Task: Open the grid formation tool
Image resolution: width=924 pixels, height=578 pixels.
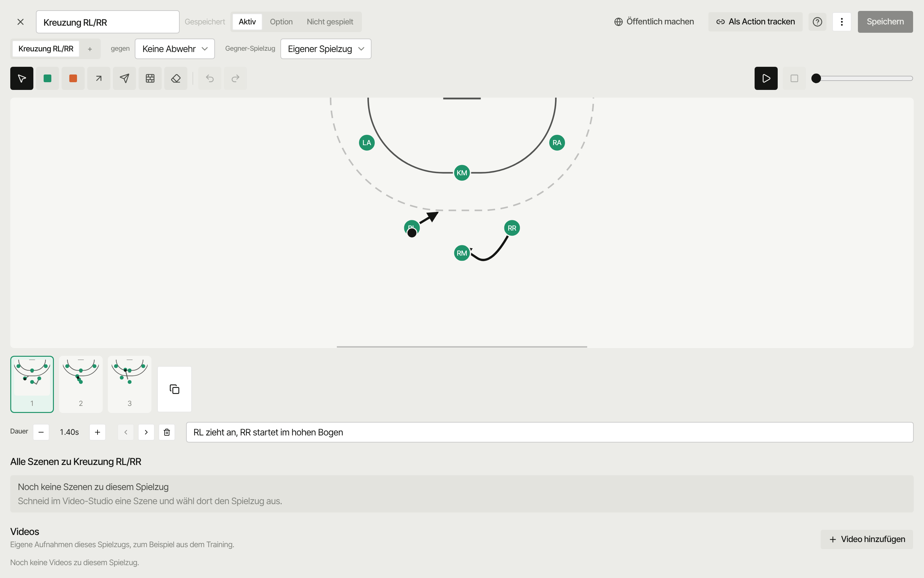Action: point(150,78)
